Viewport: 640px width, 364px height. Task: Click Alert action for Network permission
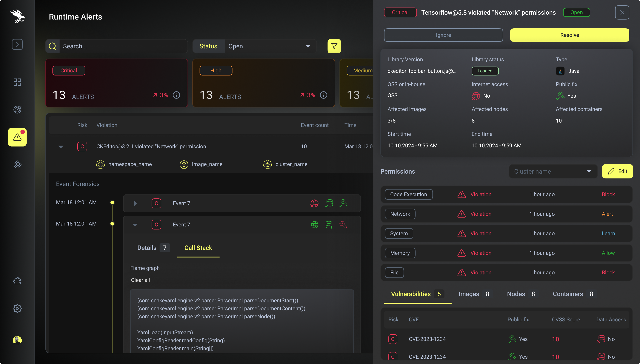tap(607, 214)
